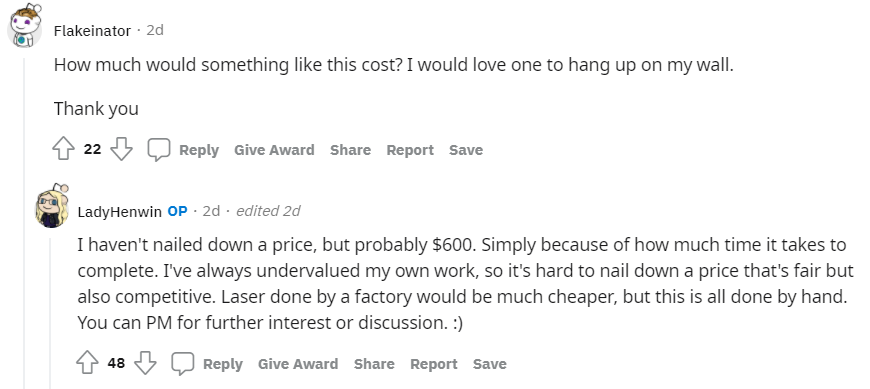Collapse Flakeinator's comment thread line
Image resolution: width=870 pixels, height=389 pixels.
tap(24, 222)
